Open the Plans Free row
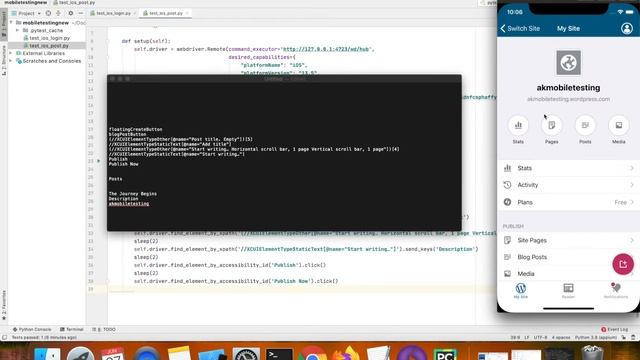Viewport: 640px width, 360px height. tap(568, 202)
